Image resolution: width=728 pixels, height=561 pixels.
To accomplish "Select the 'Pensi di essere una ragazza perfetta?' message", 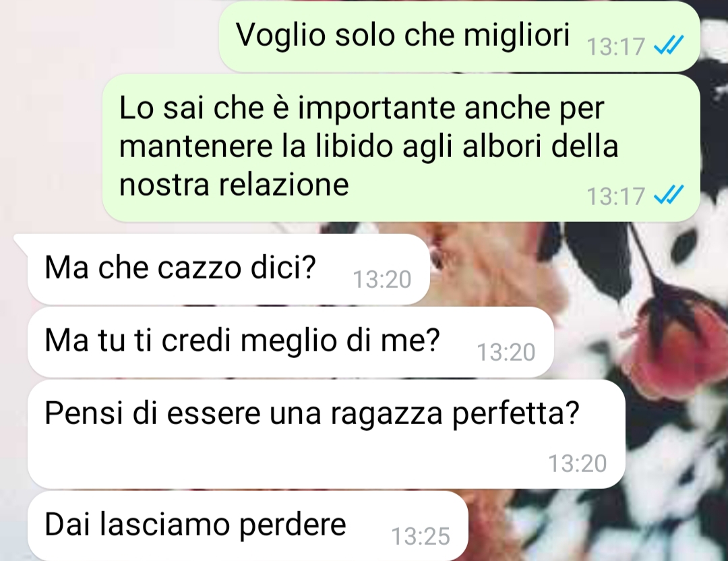I will (326, 434).
